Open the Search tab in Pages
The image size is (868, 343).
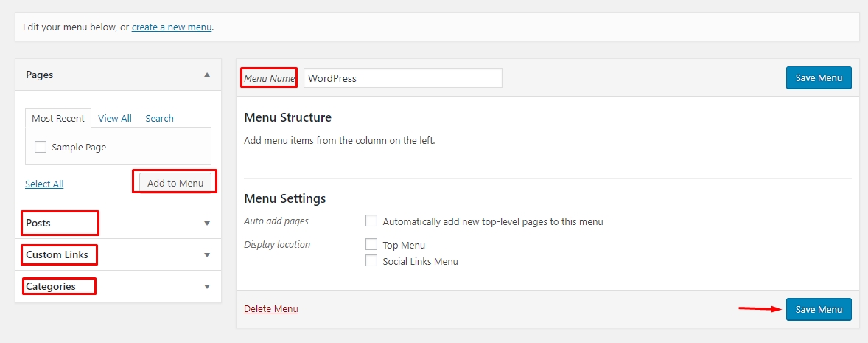[x=159, y=118]
